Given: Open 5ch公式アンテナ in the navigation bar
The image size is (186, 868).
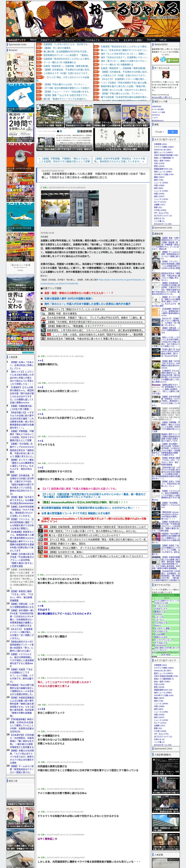Looking at the screenshot, I should point(17,40).
